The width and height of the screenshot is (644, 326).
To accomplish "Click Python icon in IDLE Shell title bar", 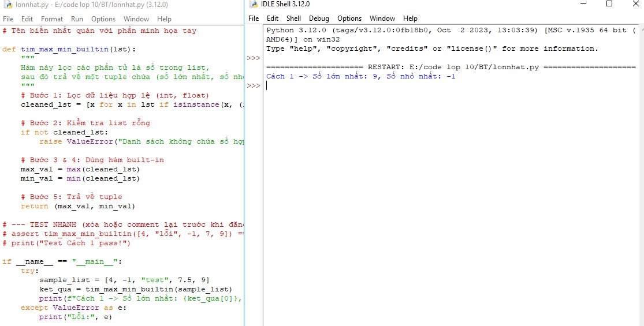I will [x=254, y=4].
